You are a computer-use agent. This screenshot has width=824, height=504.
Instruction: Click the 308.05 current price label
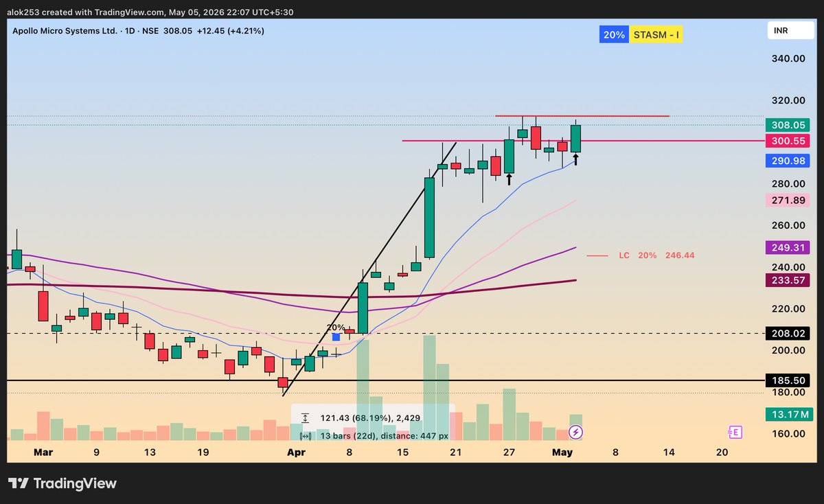(x=788, y=126)
